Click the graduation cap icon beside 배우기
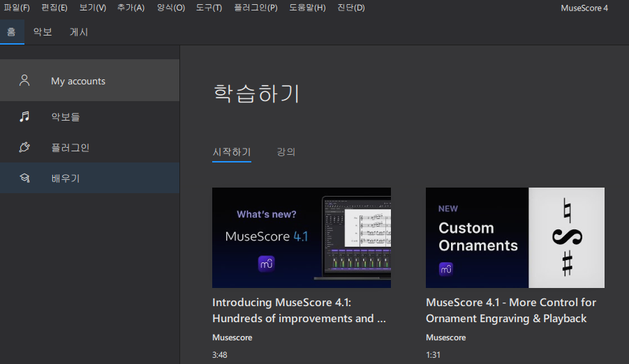 [x=24, y=178]
